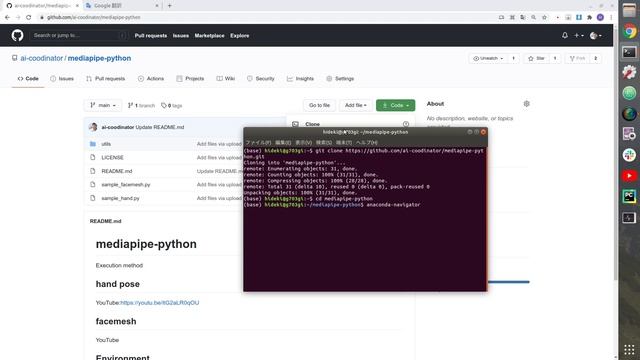Open Marketplace in GitHub header
The width and height of the screenshot is (640, 360).
coord(209,36)
